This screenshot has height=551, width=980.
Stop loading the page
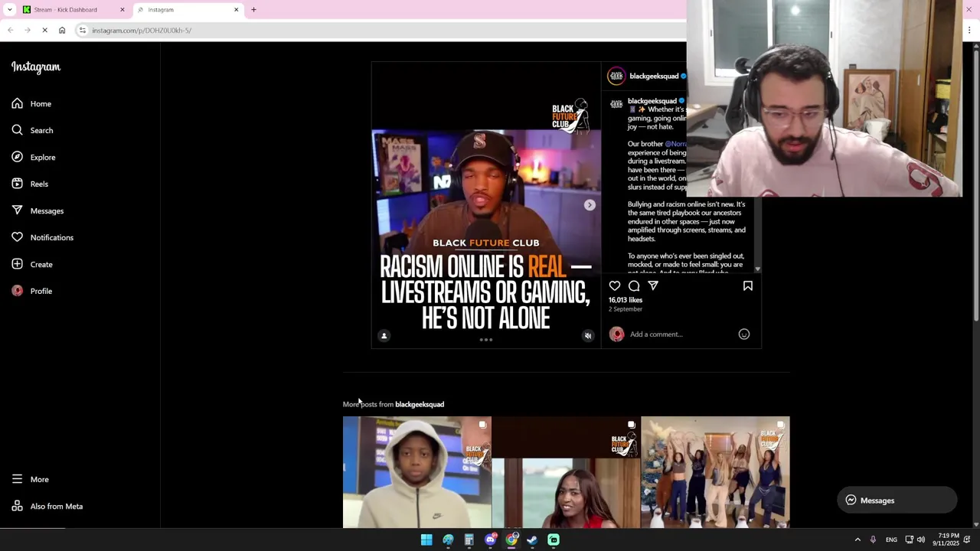click(44, 31)
